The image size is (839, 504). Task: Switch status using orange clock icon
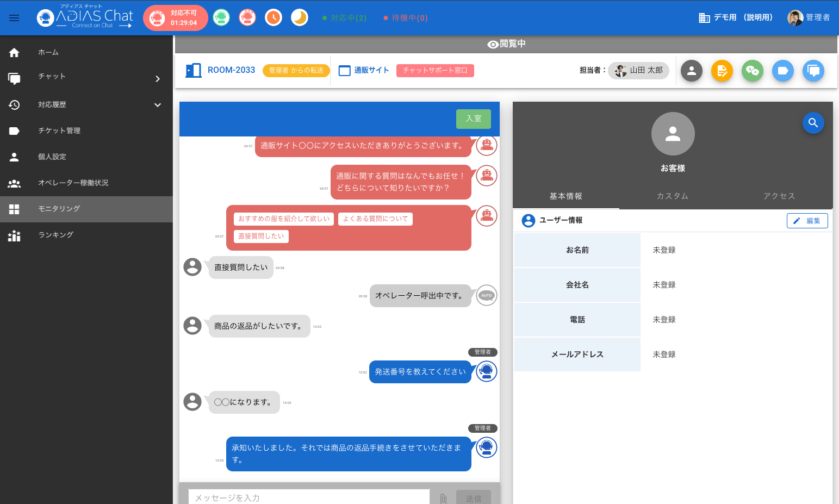point(274,18)
